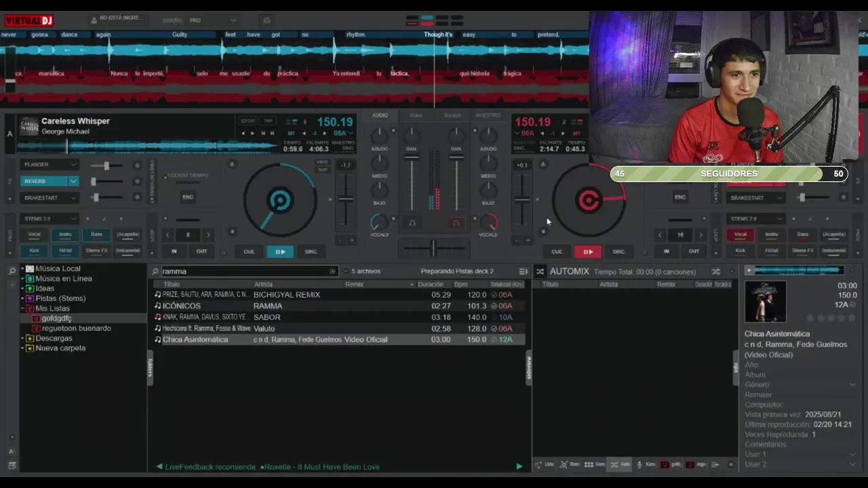Click the Flanger effect amount slider, left deck
868x488 pixels.
point(107,165)
